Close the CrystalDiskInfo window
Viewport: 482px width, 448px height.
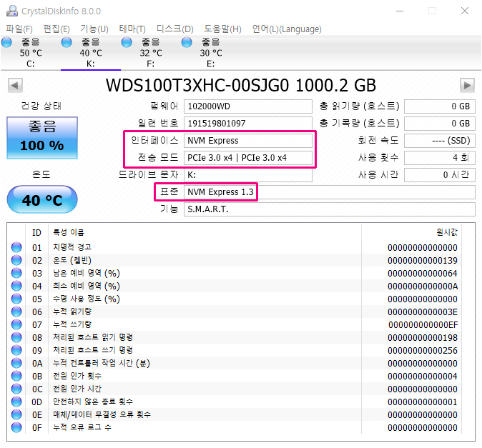point(465,11)
